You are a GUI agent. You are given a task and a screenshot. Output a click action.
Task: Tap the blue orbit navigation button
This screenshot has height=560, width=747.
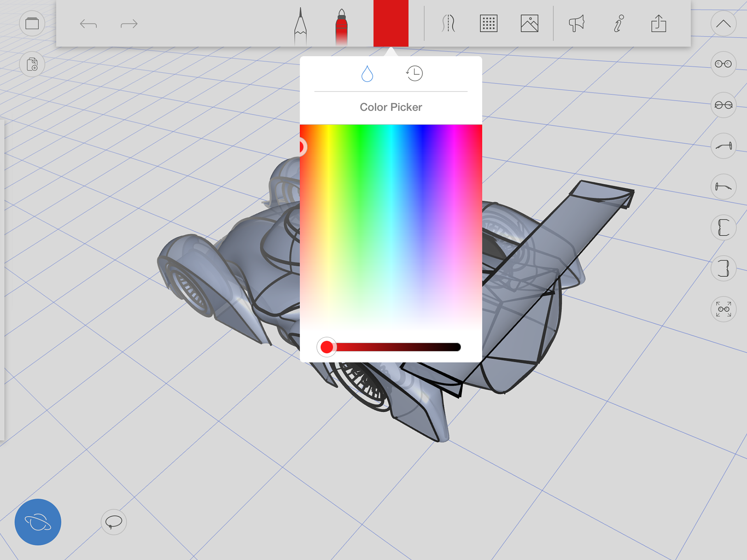point(38,522)
